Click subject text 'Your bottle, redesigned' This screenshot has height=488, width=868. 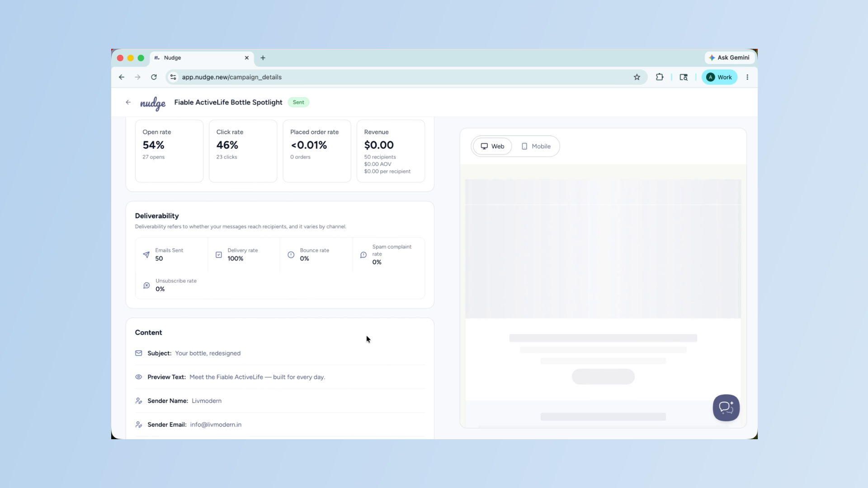click(x=208, y=353)
